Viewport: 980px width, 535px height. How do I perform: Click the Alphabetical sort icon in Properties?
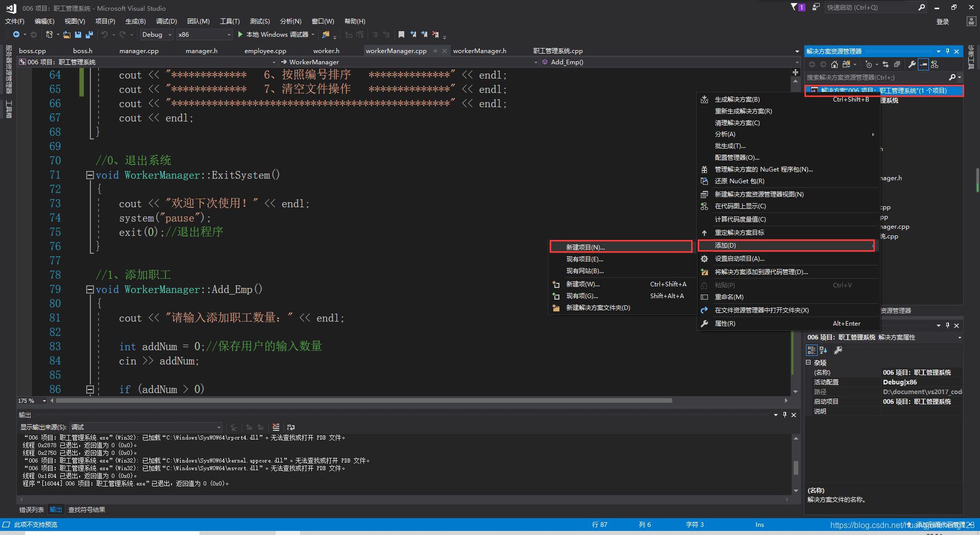tap(823, 350)
